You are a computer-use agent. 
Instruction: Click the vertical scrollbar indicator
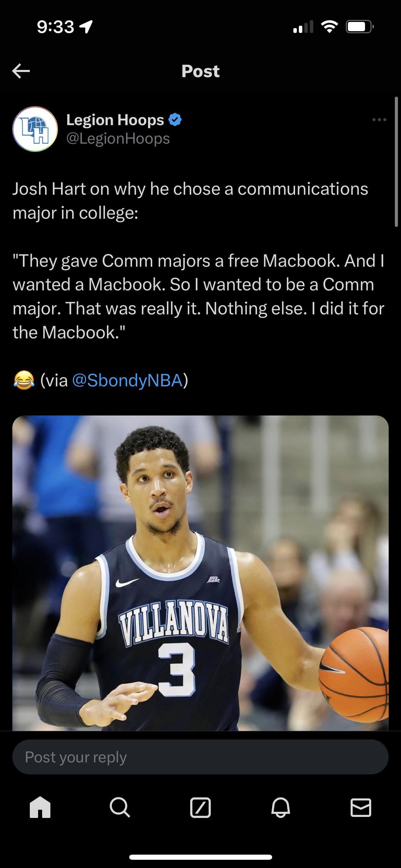point(397,162)
